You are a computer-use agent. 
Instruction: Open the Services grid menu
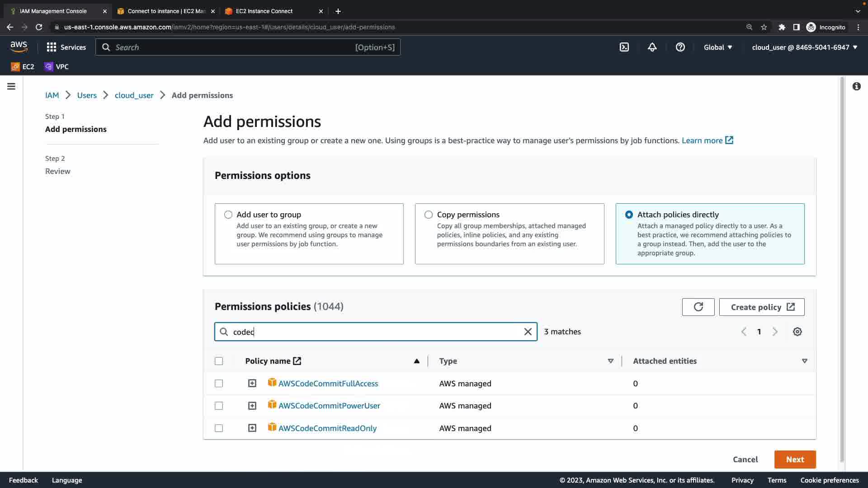coord(66,47)
